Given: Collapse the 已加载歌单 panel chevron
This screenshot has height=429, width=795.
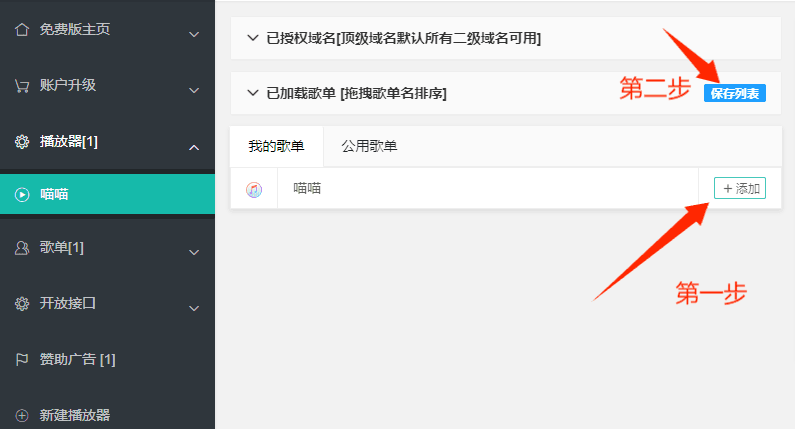Looking at the screenshot, I should pyautogui.click(x=252, y=93).
